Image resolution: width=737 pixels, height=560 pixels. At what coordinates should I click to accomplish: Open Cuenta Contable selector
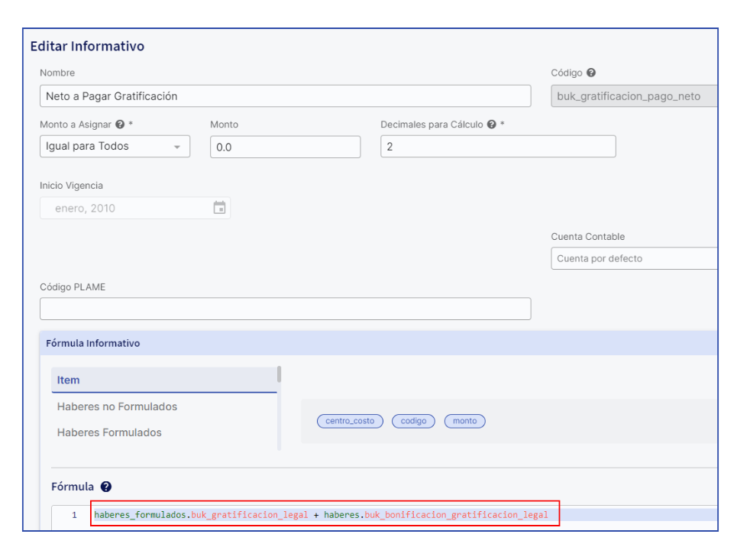pyautogui.click(x=634, y=259)
